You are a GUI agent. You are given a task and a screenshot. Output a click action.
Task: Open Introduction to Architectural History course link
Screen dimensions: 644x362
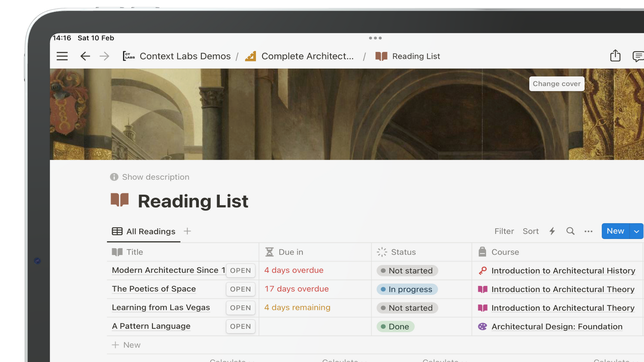(563, 271)
